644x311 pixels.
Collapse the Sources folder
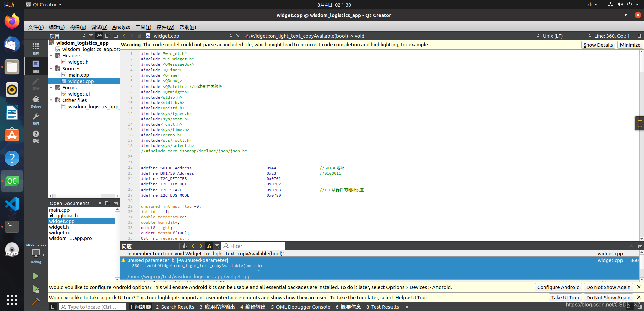click(x=51, y=69)
